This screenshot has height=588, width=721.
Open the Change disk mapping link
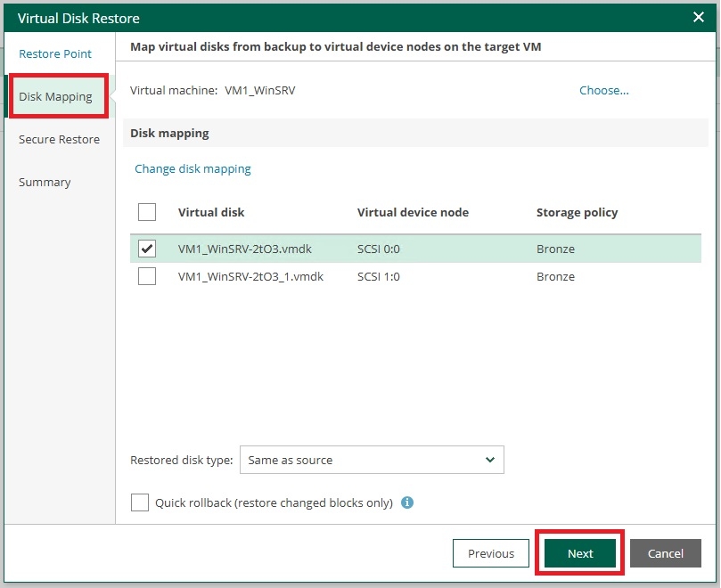(193, 168)
